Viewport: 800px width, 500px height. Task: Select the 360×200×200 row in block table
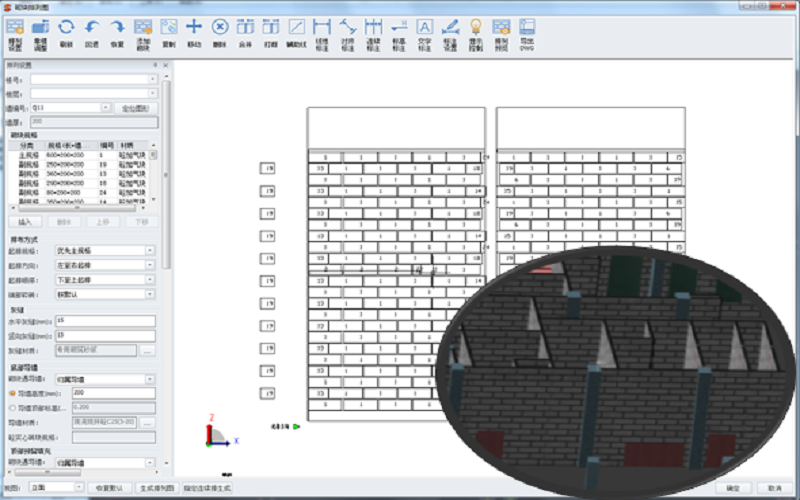[x=78, y=174]
